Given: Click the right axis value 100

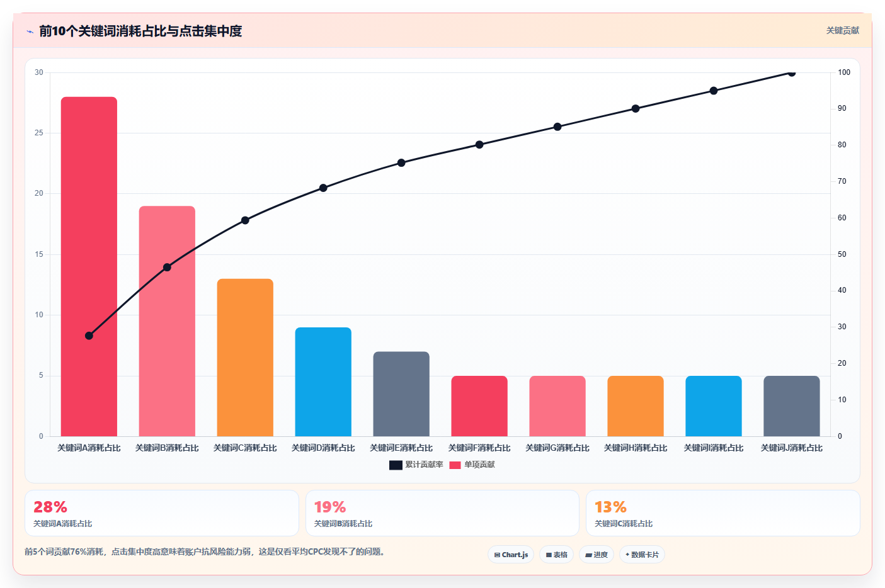Looking at the screenshot, I should tap(844, 72).
